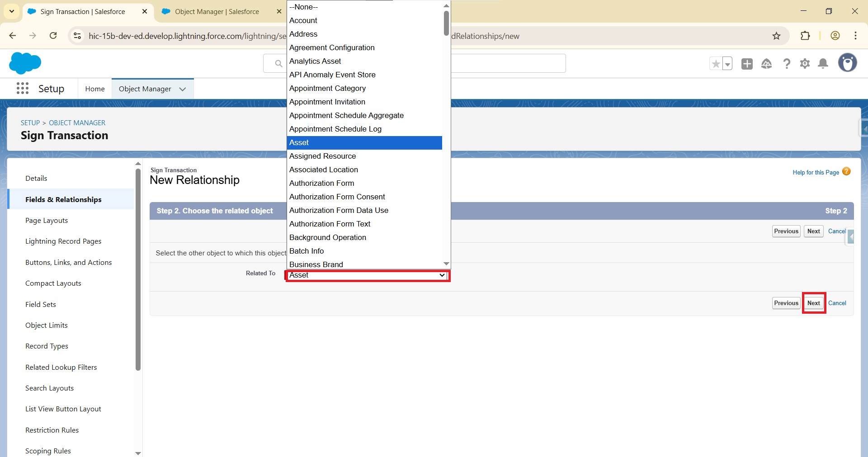Open Compact Layouts in the sidebar
The image size is (868, 457).
point(53,283)
